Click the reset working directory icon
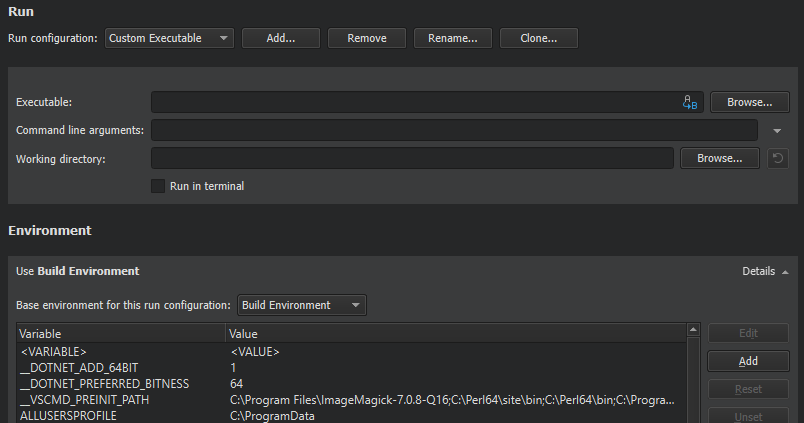 pos(777,158)
